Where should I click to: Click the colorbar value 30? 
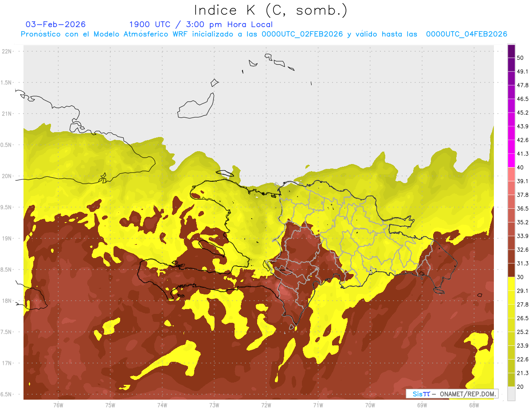[x=520, y=277]
